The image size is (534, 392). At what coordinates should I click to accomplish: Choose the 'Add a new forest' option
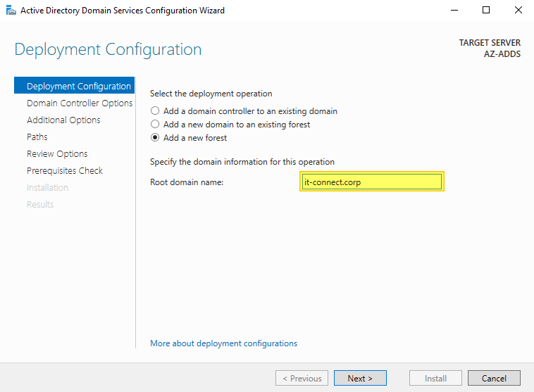tap(155, 138)
